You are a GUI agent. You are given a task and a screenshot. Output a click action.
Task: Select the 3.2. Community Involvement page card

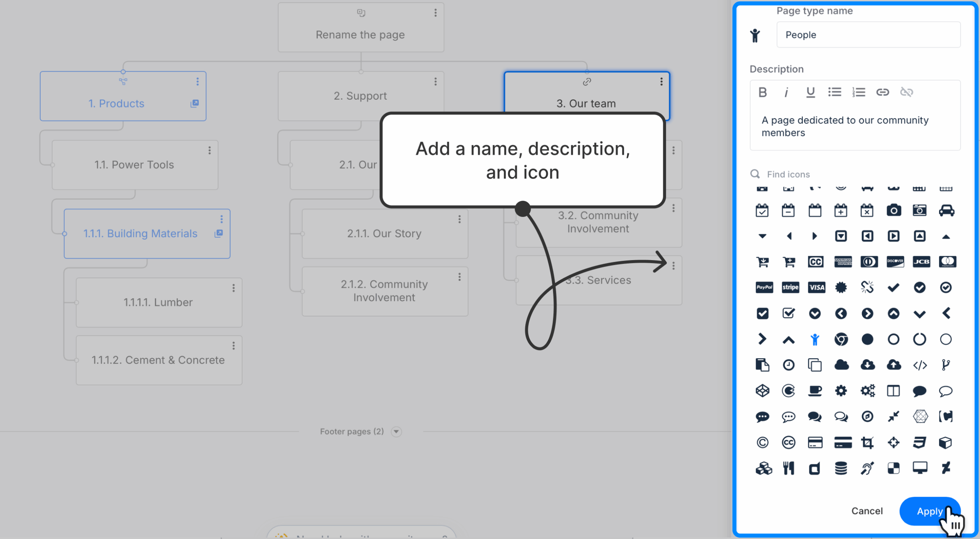click(599, 222)
